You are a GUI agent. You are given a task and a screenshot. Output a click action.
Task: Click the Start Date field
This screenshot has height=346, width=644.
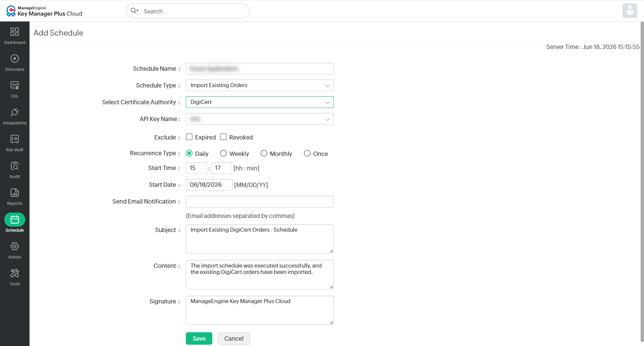click(209, 185)
